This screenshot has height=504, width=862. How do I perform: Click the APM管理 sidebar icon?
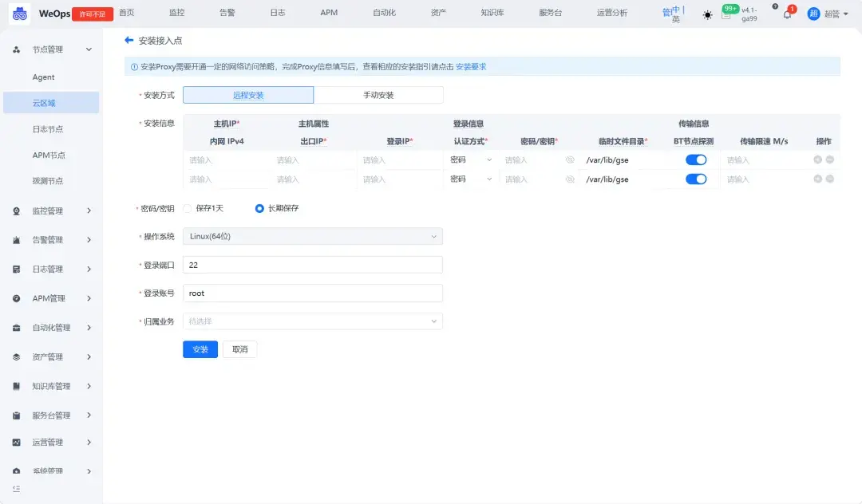17,298
